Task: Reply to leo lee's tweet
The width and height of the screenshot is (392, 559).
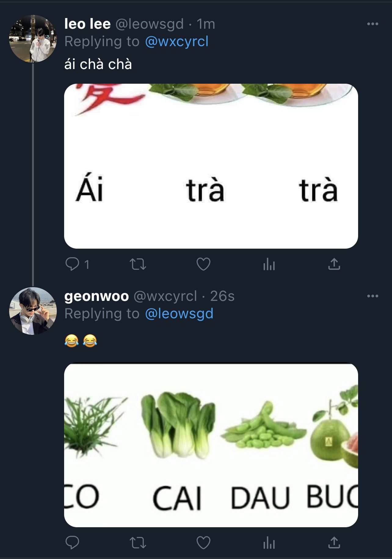Action: [72, 264]
